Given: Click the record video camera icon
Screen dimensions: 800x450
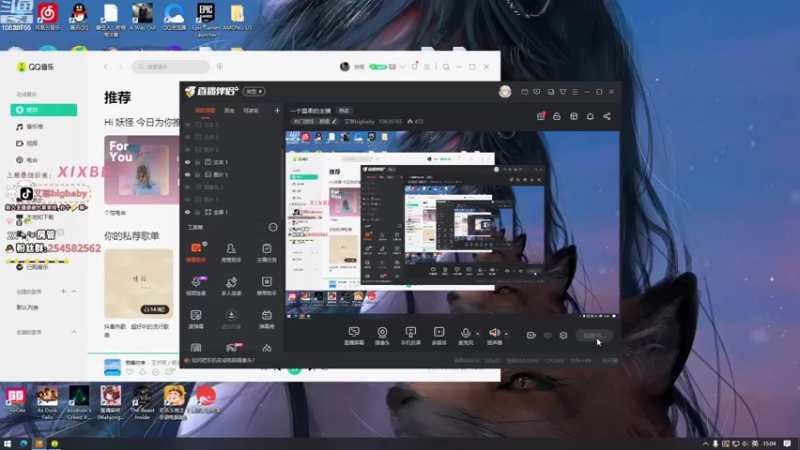Looking at the screenshot, I should [531, 335].
